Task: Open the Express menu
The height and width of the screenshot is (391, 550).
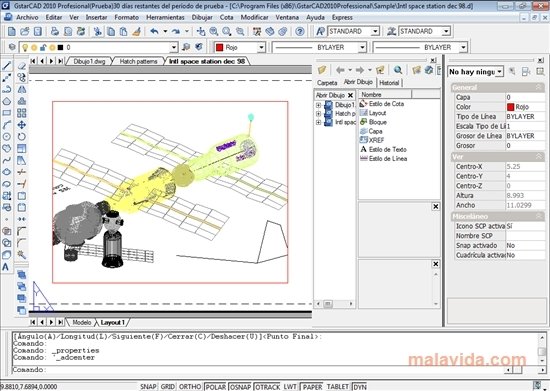Action: tap(342, 17)
